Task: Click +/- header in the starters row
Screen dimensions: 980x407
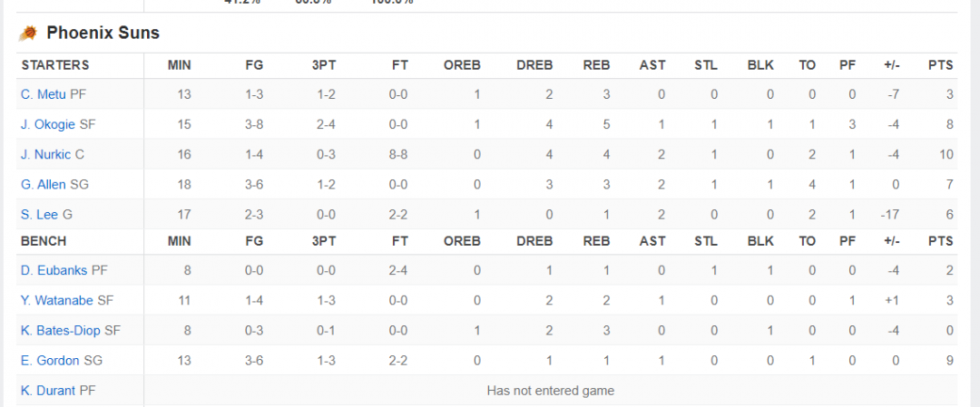Action: (891, 65)
